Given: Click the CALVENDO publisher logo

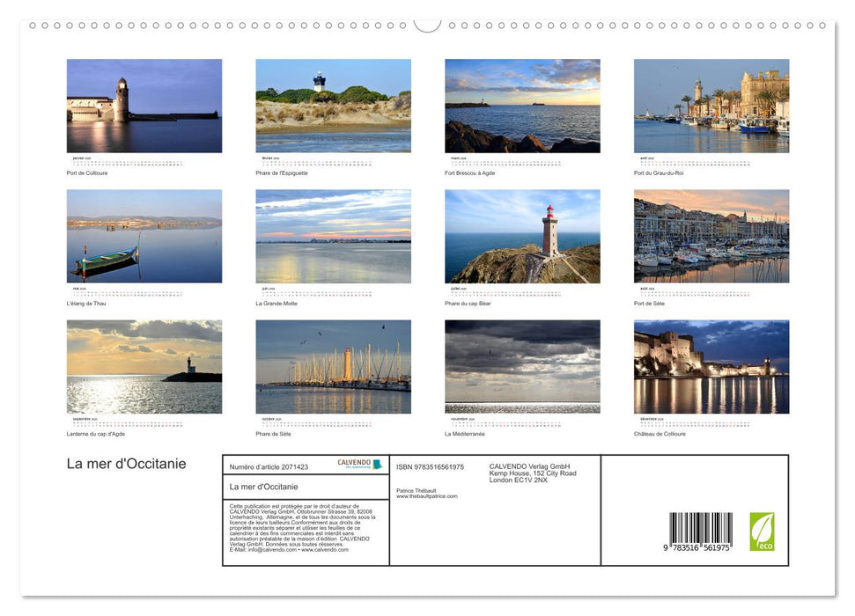Looking at the screenshot, I should tap(356, 464).
